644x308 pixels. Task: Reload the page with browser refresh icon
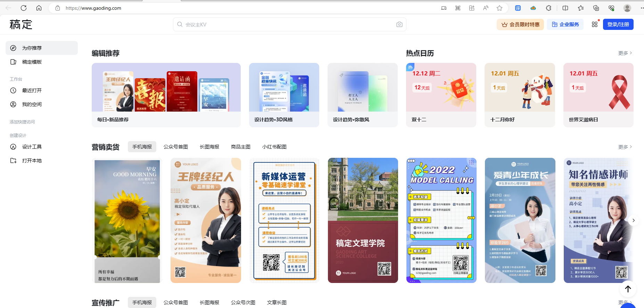pos(24,8)
